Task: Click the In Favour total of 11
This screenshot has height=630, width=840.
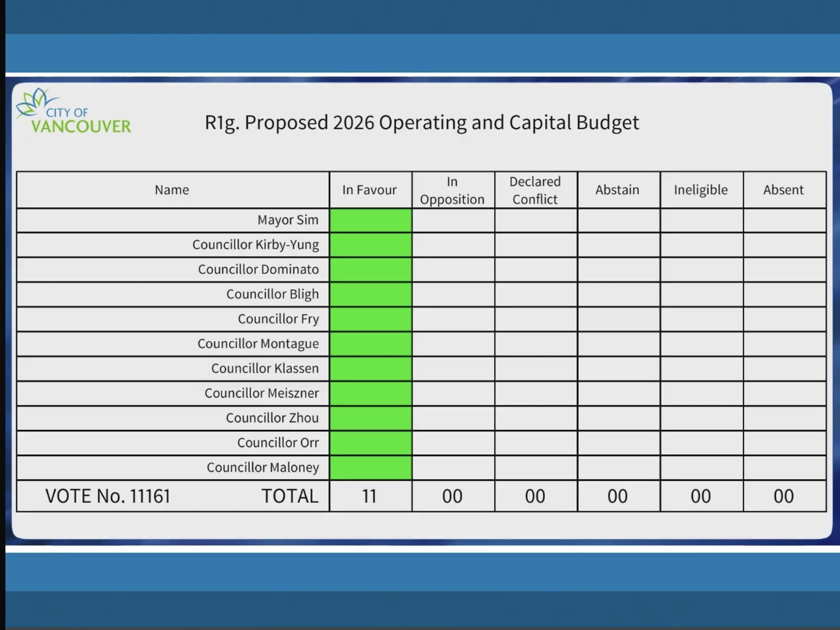Action: [x=370, y=496]
